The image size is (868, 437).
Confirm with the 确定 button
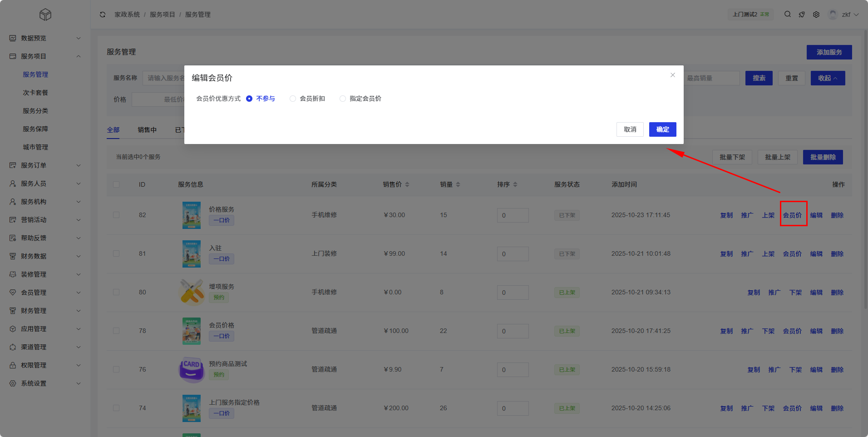pos(662,129)
